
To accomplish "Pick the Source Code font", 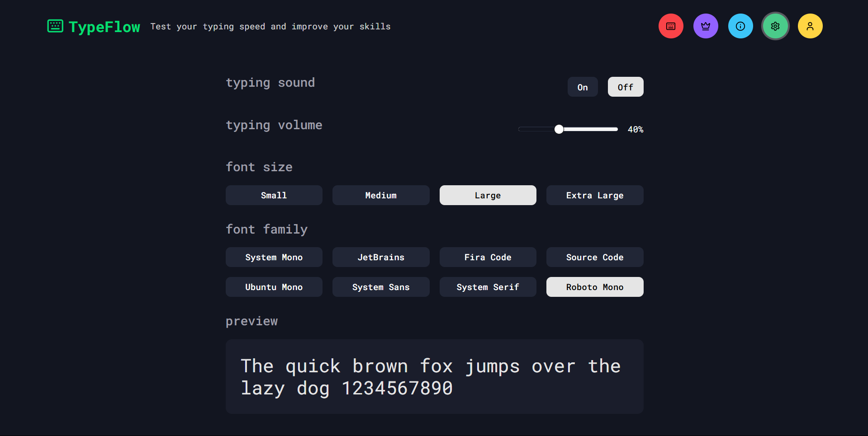I will 595,257.
